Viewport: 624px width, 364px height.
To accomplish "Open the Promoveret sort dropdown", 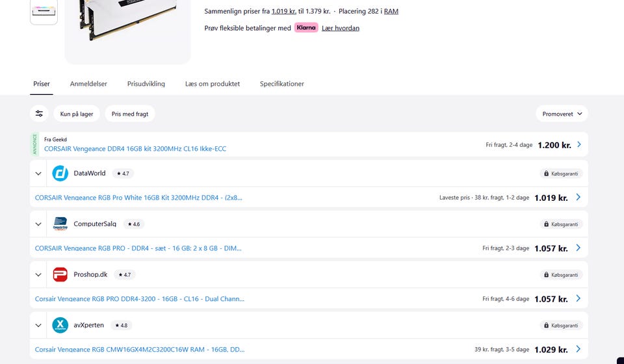I will (x=562, y=114).
